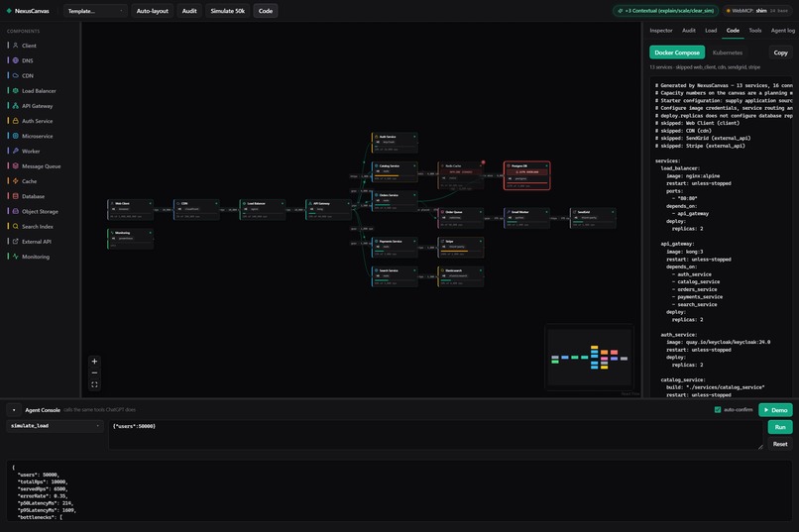Click the NexusCanvas logo icon
Image resolution: width=799 pixels, height=532 pixels.
coord(9,11)
